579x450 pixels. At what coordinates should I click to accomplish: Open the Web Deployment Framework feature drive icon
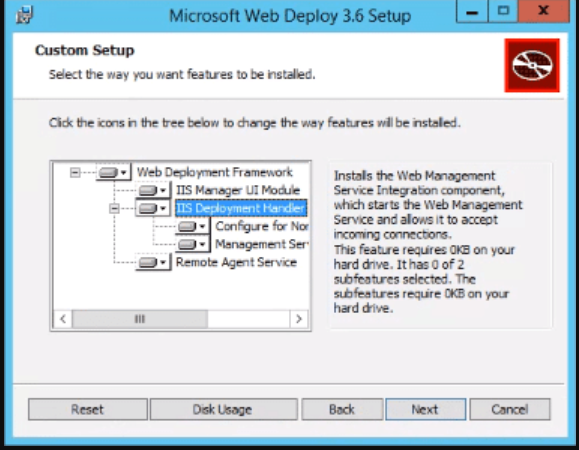(x=113, y=172)
